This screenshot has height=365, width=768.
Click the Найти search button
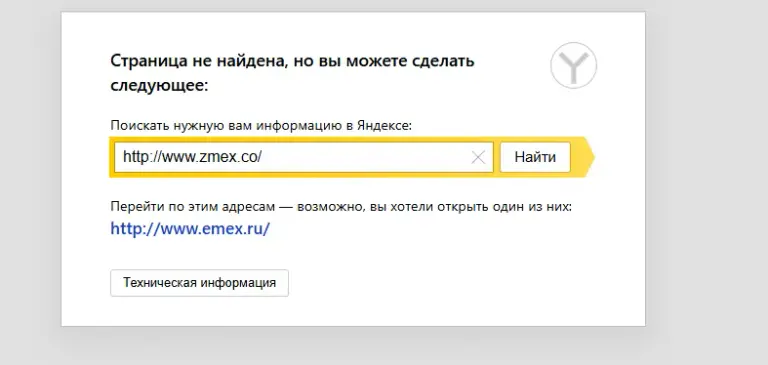[535, 157]
